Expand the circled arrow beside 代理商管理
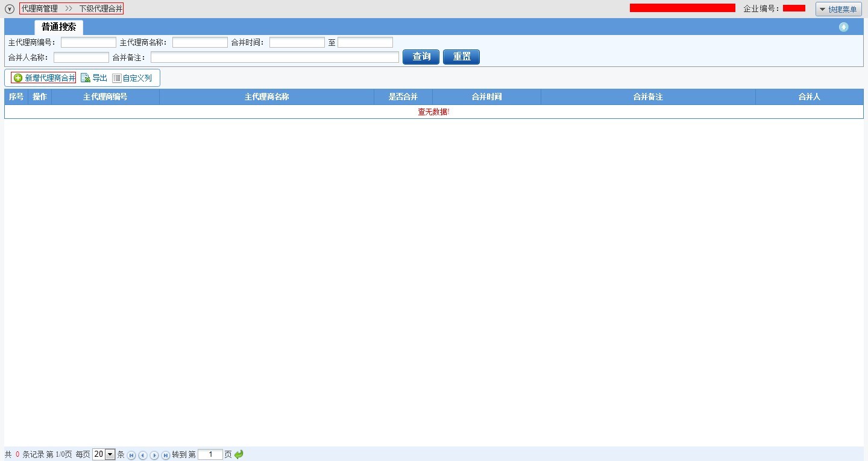The height and width of the screenshot is (461, 868). click(x=10, y=9)
